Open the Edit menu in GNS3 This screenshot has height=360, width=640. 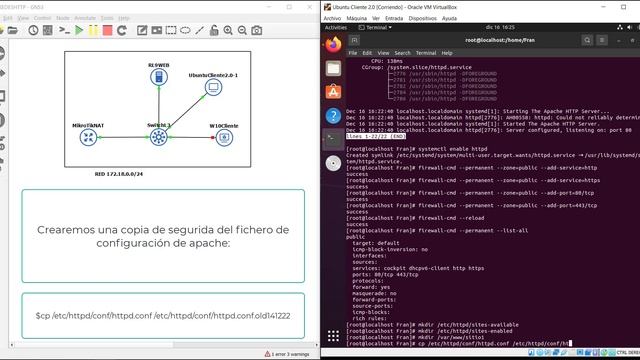click(8, 18)
